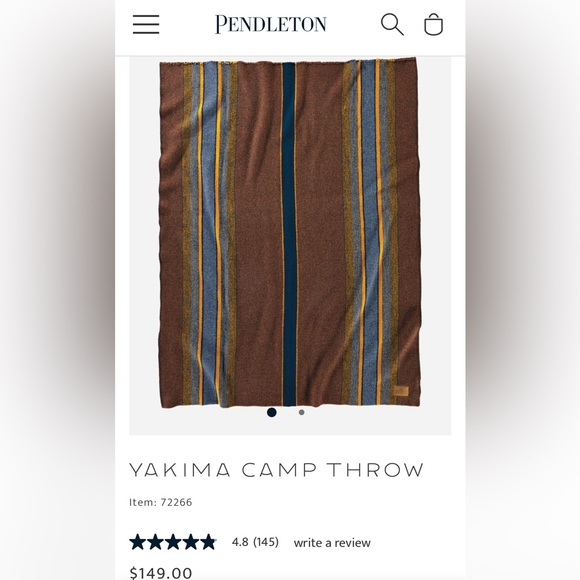The image size is (580, 580).
Task: Open the shopping bag icon
Action: click(x=433, y=24)
